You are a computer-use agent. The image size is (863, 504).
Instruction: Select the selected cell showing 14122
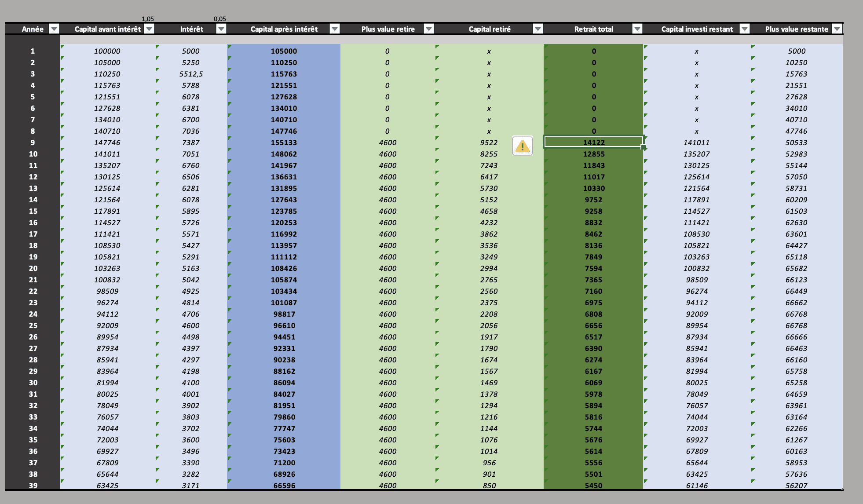593,142
